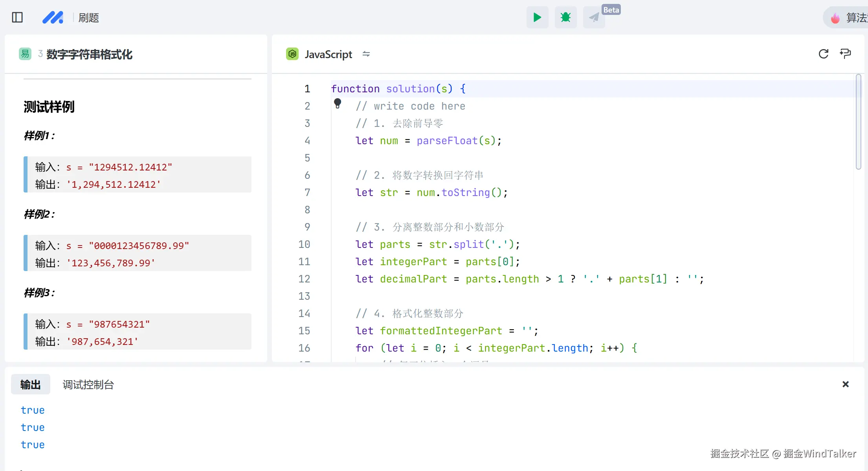Click the 'let decimalPart' code line
The image size is (868, 471).
(x=530, y=279)
